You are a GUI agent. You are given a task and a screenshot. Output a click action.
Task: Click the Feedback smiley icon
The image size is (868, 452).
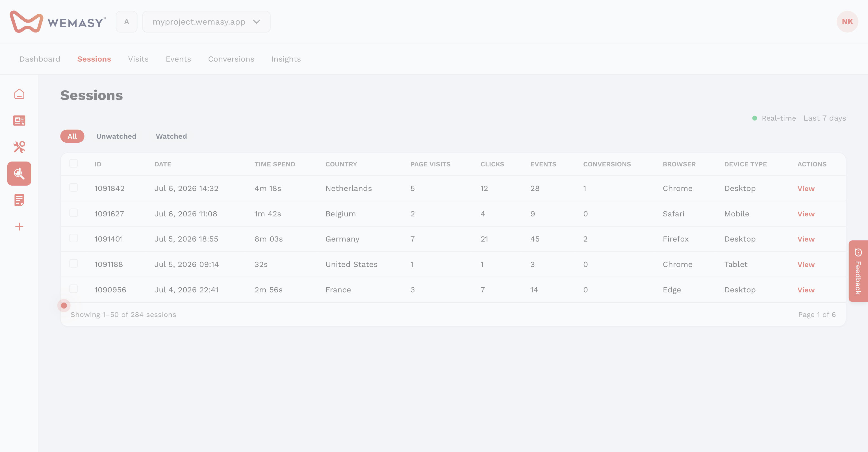[x=858, y=252]
